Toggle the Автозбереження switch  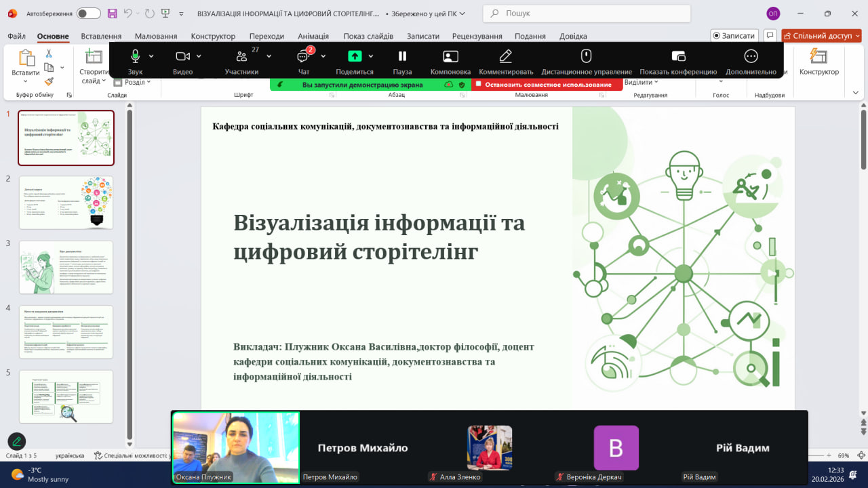coord(88,14)
